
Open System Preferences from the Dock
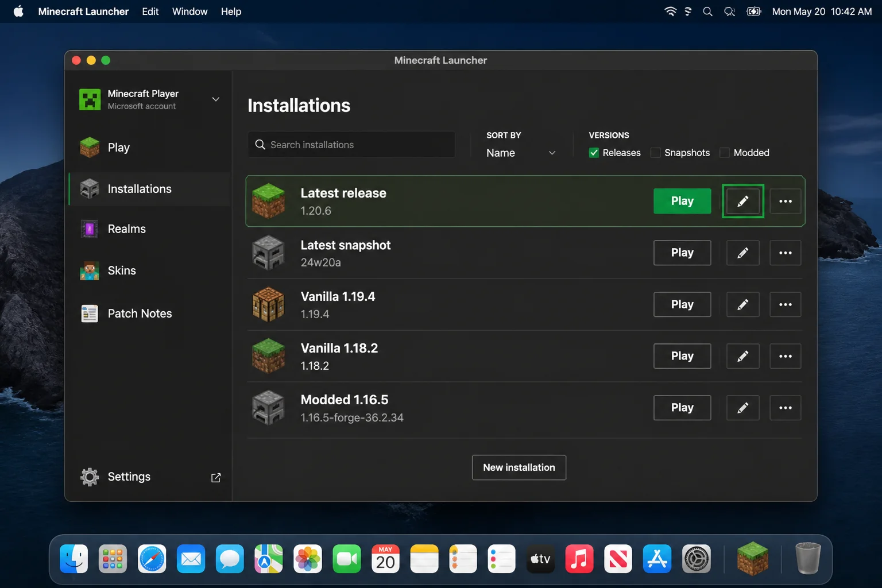697,559
